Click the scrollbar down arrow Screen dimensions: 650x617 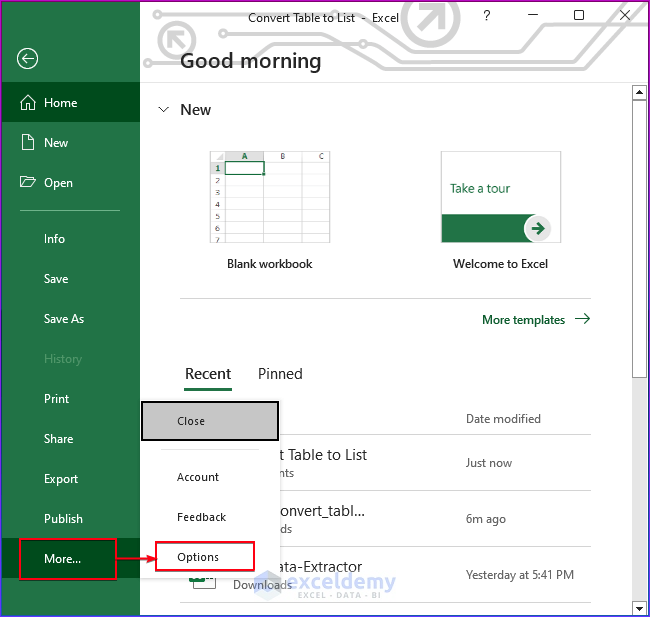[x=639, y=609]
